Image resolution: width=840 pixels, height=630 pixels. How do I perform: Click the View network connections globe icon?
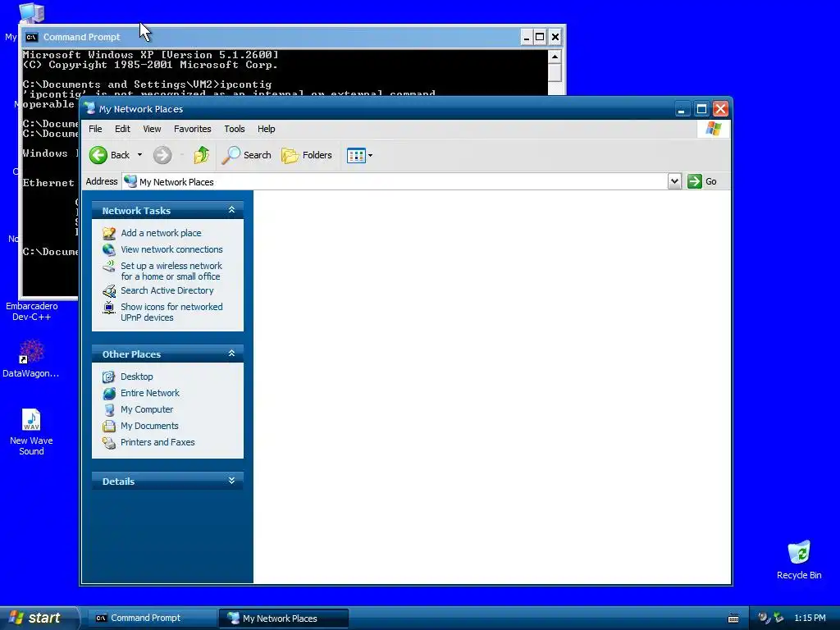(x=109, y=249)
